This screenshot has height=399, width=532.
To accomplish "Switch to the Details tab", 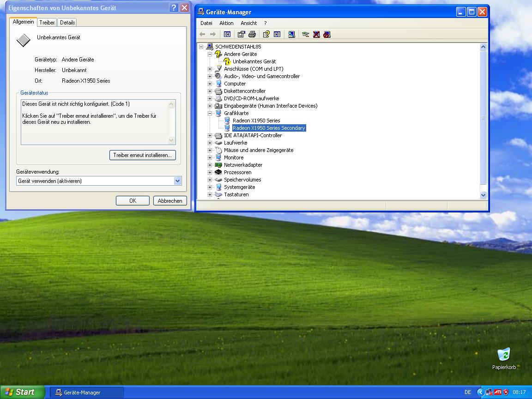I will [67, 22].
